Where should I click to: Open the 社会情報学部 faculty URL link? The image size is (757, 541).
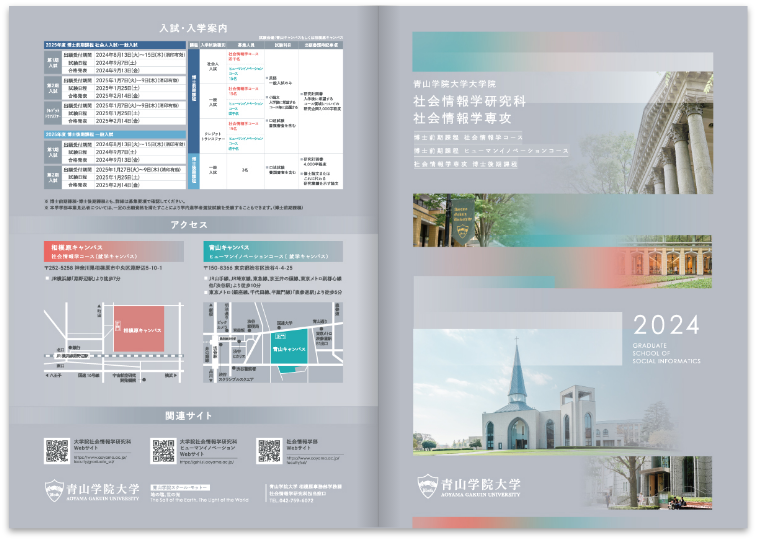314,460
